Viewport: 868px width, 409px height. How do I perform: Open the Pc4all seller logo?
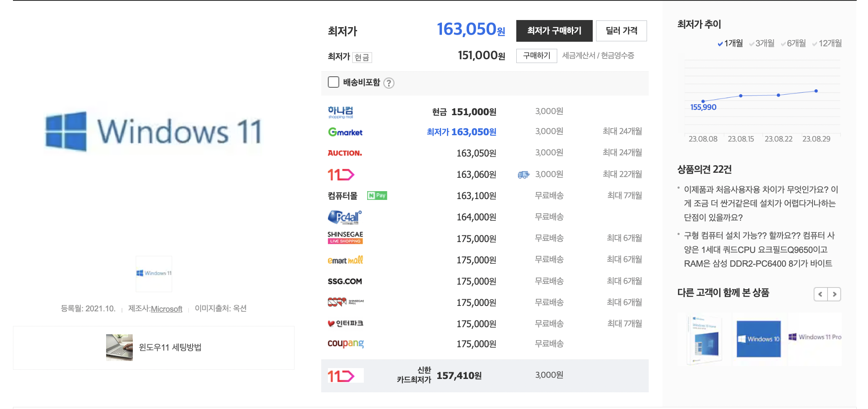point(345,217)
